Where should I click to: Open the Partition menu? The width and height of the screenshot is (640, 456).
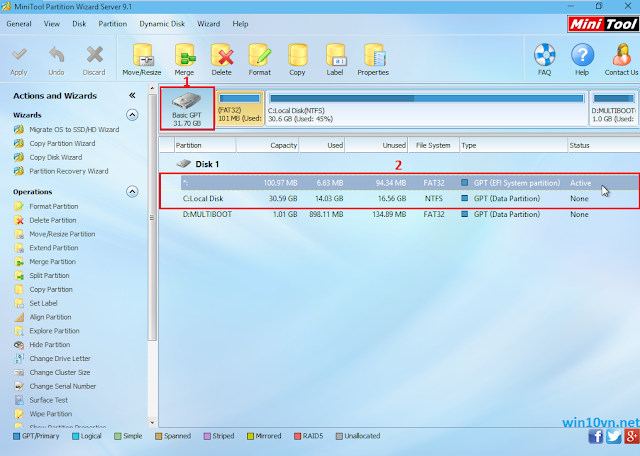[x=112, y=24]
